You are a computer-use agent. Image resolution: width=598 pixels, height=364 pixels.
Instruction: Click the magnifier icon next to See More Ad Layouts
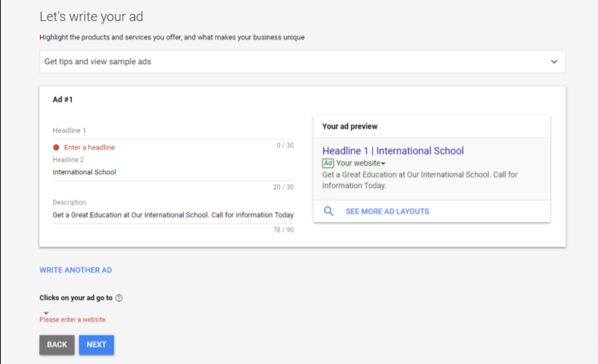[x=329, y=211]
